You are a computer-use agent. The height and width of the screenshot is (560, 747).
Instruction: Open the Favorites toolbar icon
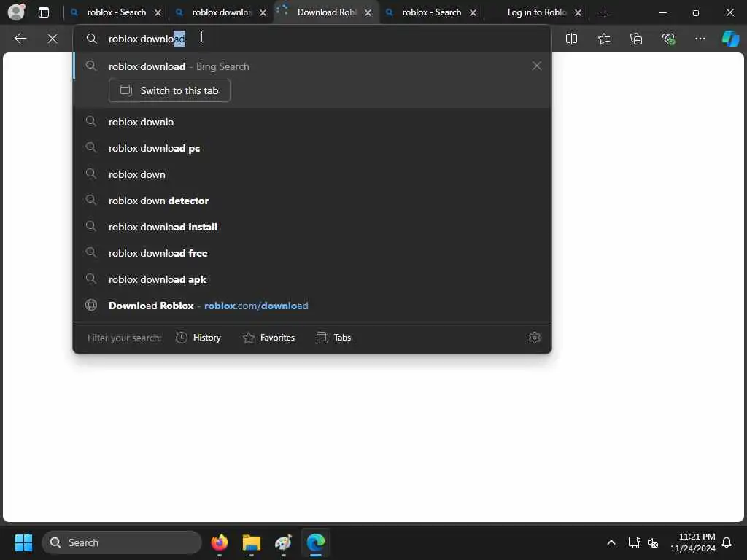603,39
